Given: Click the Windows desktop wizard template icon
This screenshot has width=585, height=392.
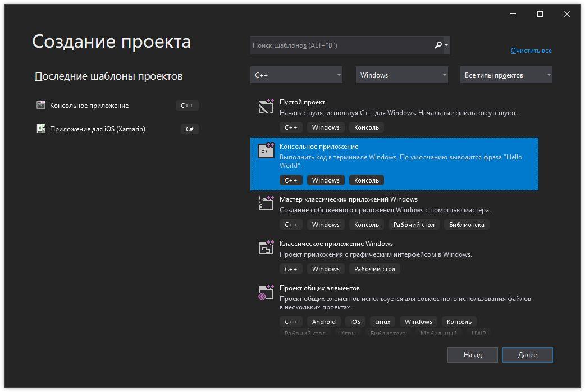Looking at the screenshot, I should [266, 203].
